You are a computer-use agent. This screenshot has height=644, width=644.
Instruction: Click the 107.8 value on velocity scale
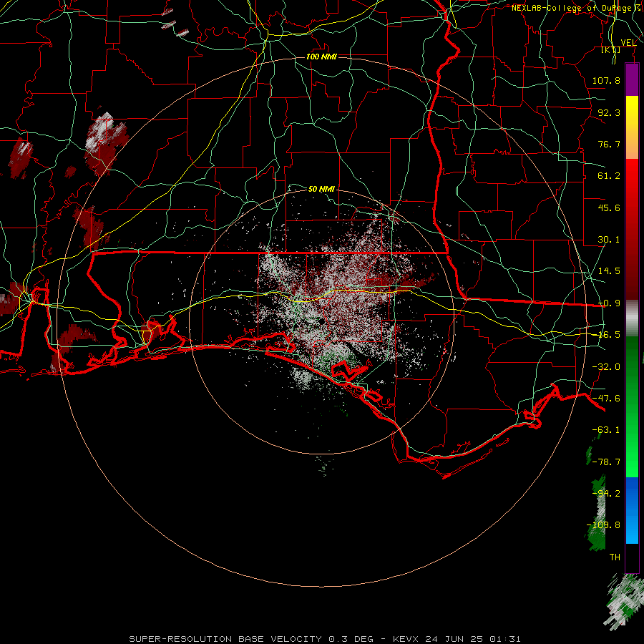pyautogui.click(x=606, y=80)
